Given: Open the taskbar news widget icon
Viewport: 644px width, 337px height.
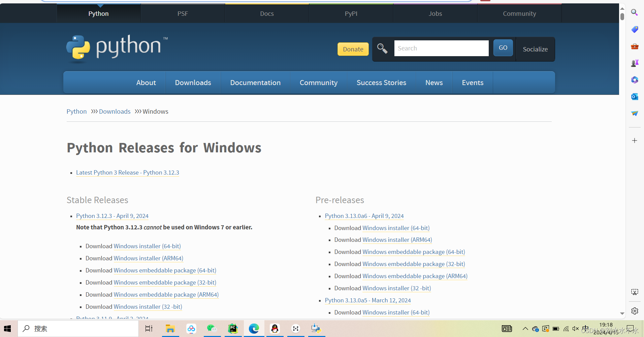Looking at the screenshot, I should tap(507, 329).
